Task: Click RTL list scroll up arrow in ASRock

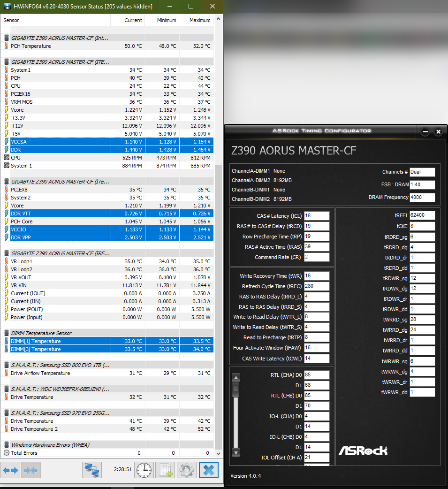Action: pos(236,378)
